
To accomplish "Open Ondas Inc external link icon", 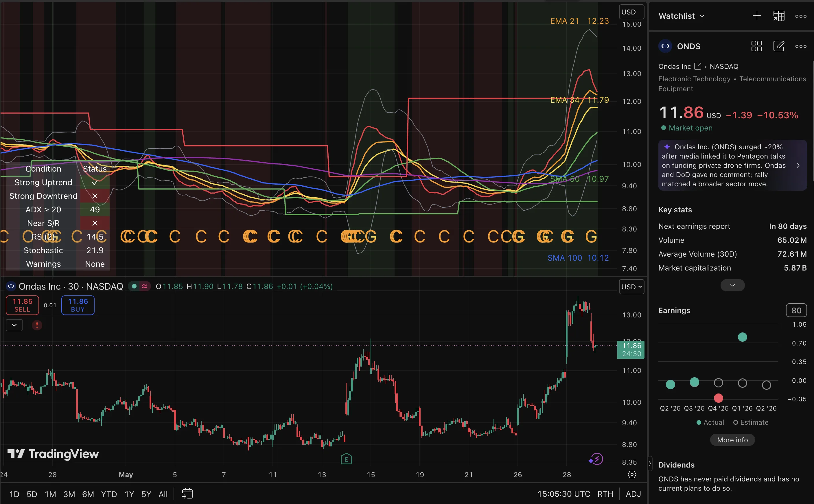I will (697, 66).
